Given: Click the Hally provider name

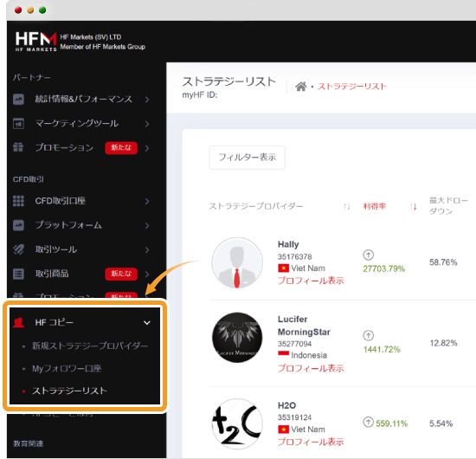Looking at the screenshot, I should pyautogui.click(x=288, y=244).
